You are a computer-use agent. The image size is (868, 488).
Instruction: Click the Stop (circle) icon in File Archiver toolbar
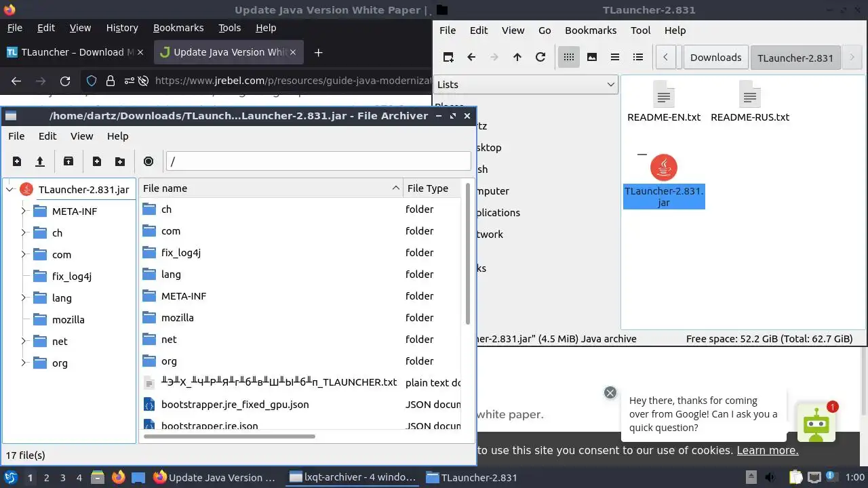click(149, 161)
